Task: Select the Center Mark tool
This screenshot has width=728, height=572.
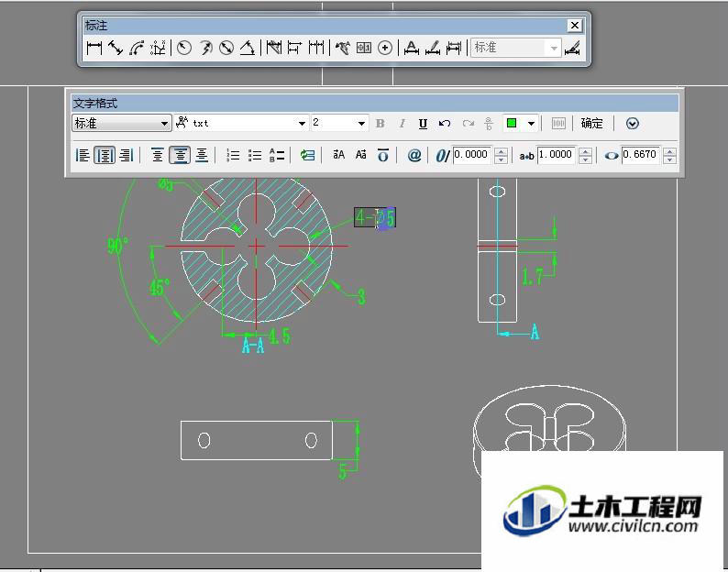Action: point(385,48)
